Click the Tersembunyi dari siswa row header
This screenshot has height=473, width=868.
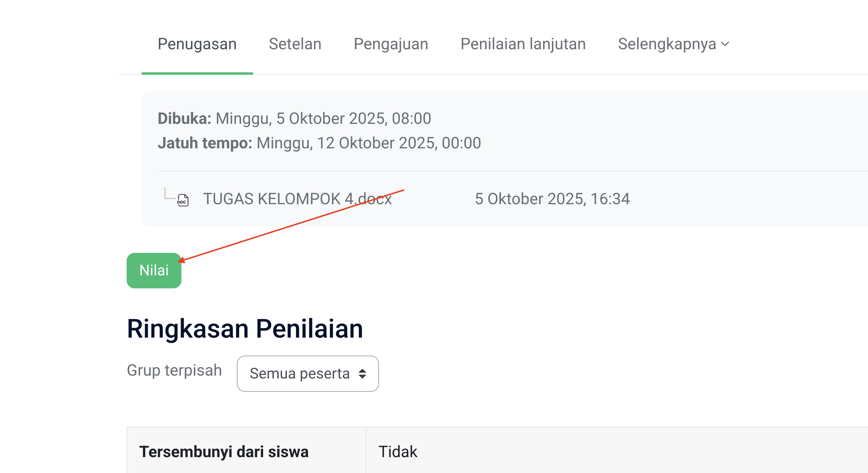tap(224, 452)
